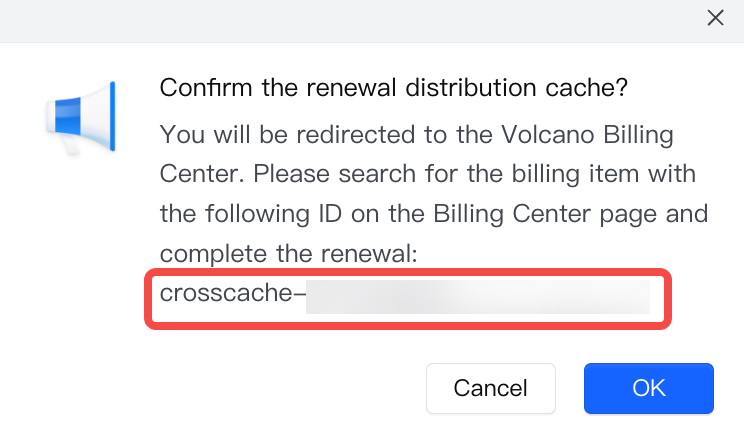Click the blurred billing item ID

[477, 297]
